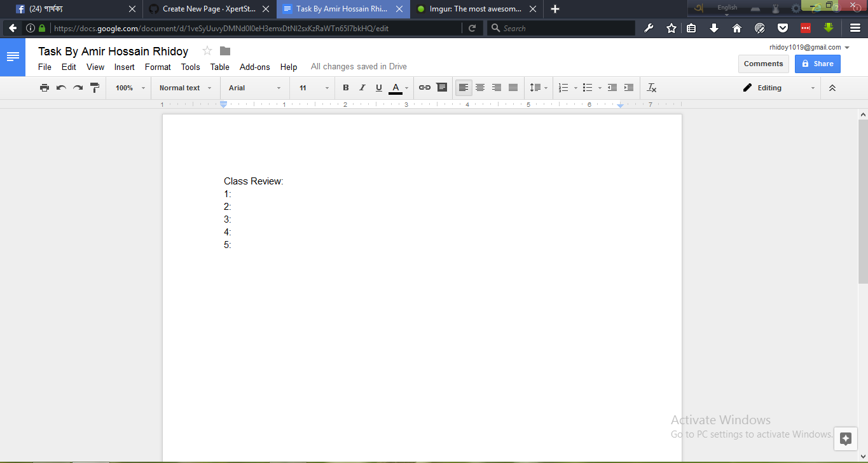The height and width of the screenshot is (463, 868).
Task: Switch to the Imgur browser tab
Action: point(476,9)
